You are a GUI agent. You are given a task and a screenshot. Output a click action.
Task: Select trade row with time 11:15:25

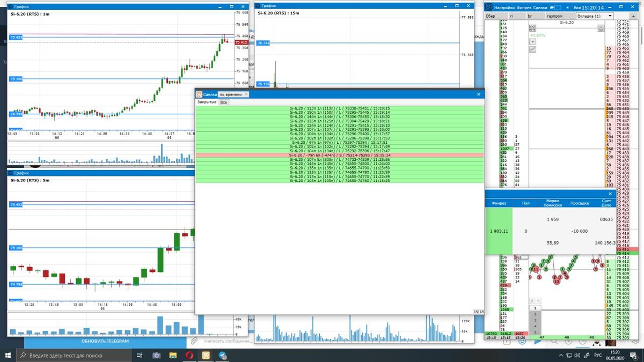[340, 181]
